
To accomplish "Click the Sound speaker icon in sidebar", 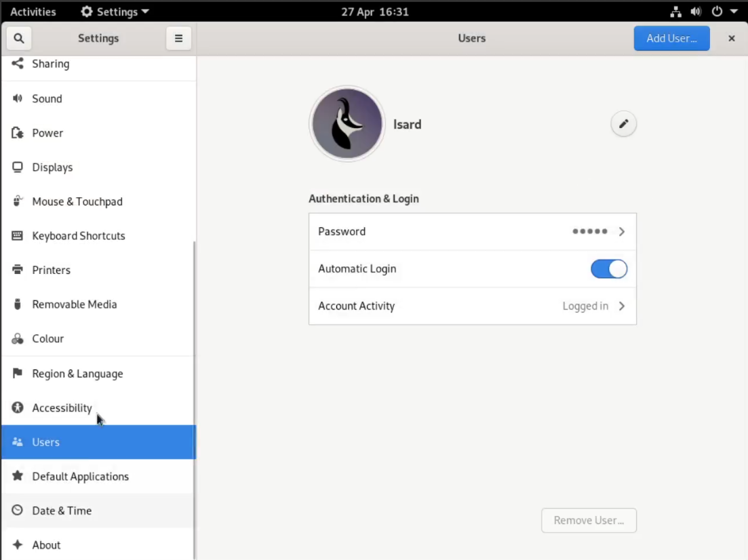I will pyautogui.click(x=18, y=99).
